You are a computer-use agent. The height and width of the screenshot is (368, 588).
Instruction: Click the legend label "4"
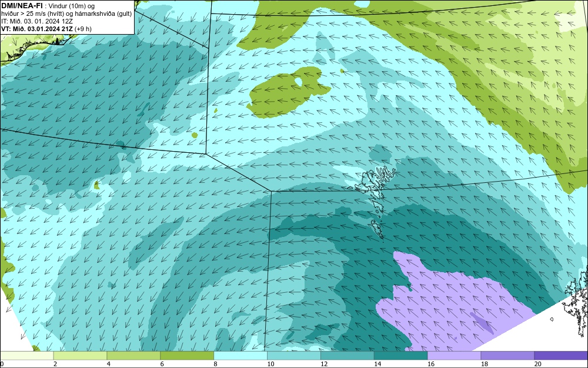pyautogui.click(x=109, y=364)
